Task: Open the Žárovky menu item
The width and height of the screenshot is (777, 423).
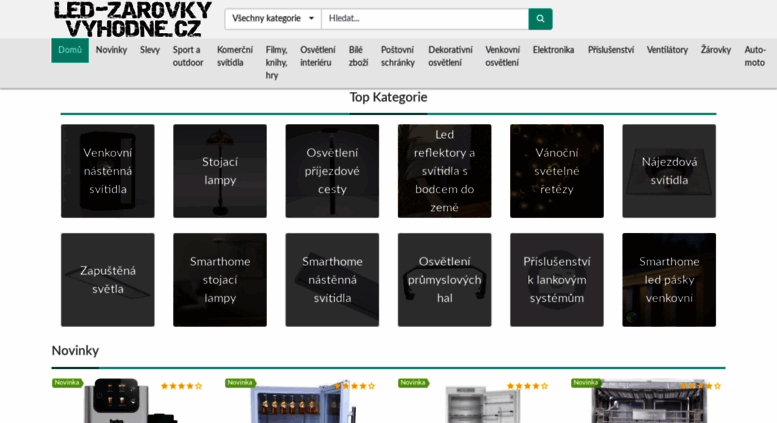Action: pos(716,50)
